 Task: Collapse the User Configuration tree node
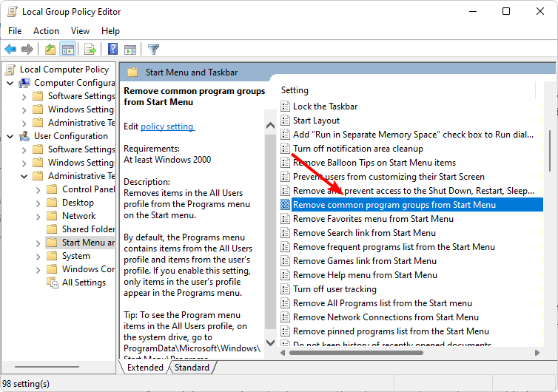(10, 136)
